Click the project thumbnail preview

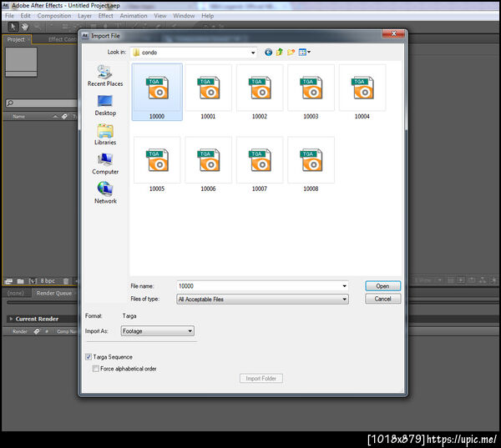click(x=21, y=63)
